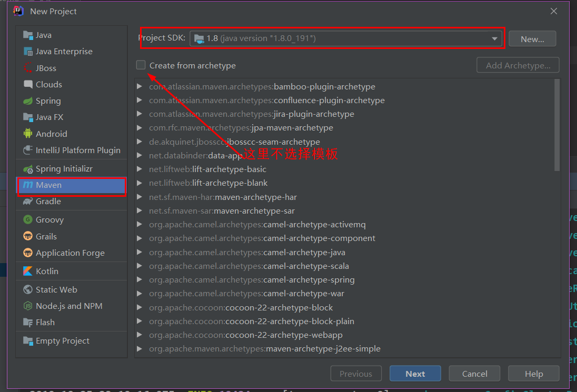
Task: Expand the confluence-plugin-archetype node
Action: (x=140, y=100)
